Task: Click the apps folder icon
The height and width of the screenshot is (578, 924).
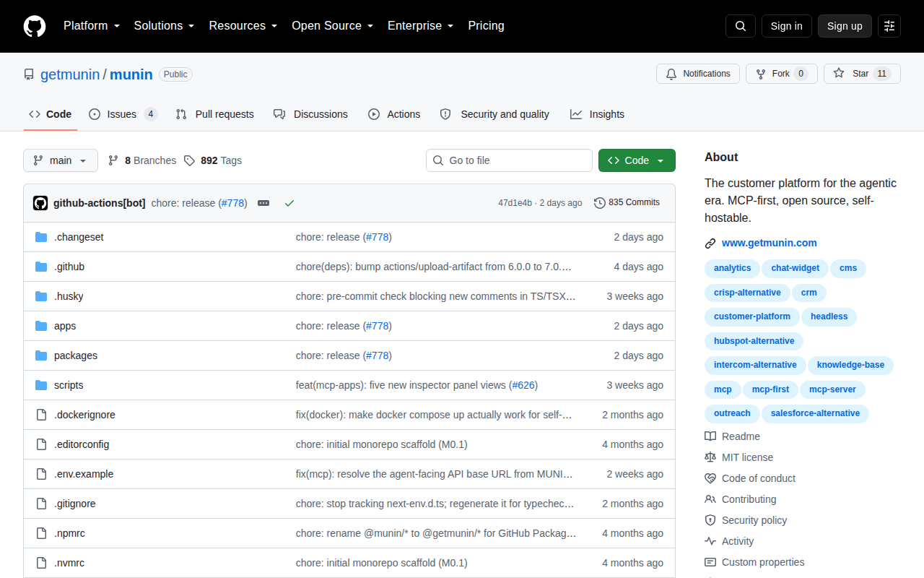Action: point(41,326)
